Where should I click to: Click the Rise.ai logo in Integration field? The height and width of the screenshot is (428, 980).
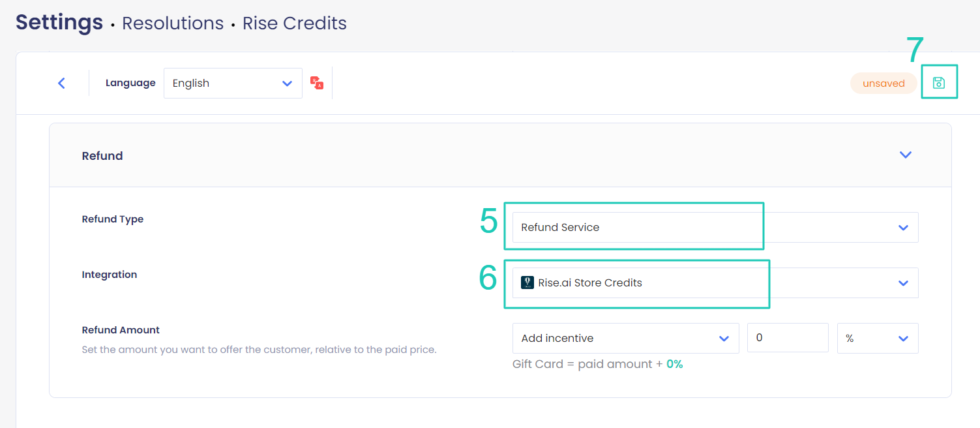point(527,283)
